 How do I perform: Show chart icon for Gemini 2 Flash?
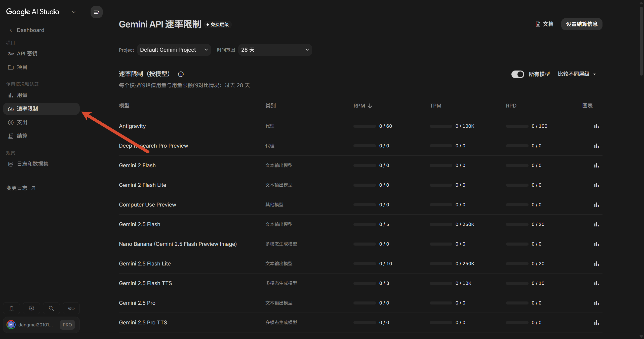tap(596, 165)
